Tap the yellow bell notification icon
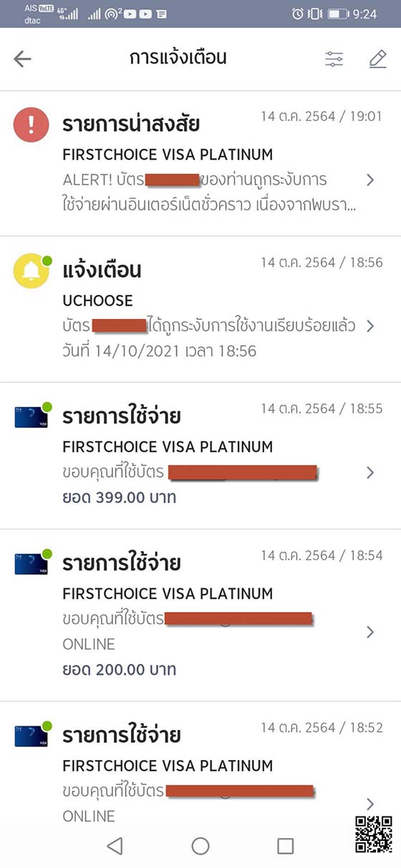 tap(31, 271)
